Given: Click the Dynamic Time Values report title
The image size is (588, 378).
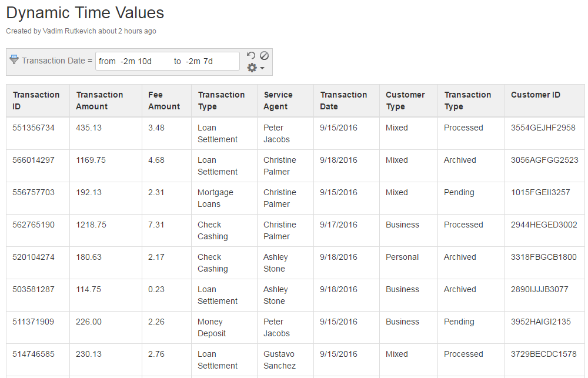Looking at the screenshot, I should click(84, 12).
